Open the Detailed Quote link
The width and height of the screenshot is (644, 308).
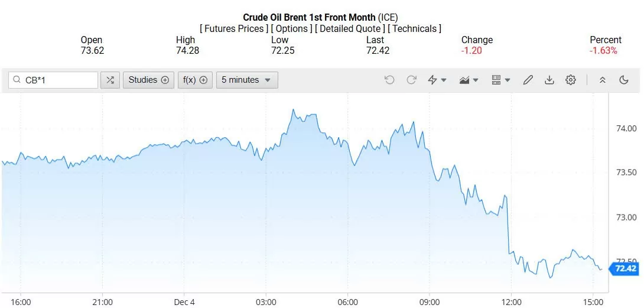click(350, 28)
